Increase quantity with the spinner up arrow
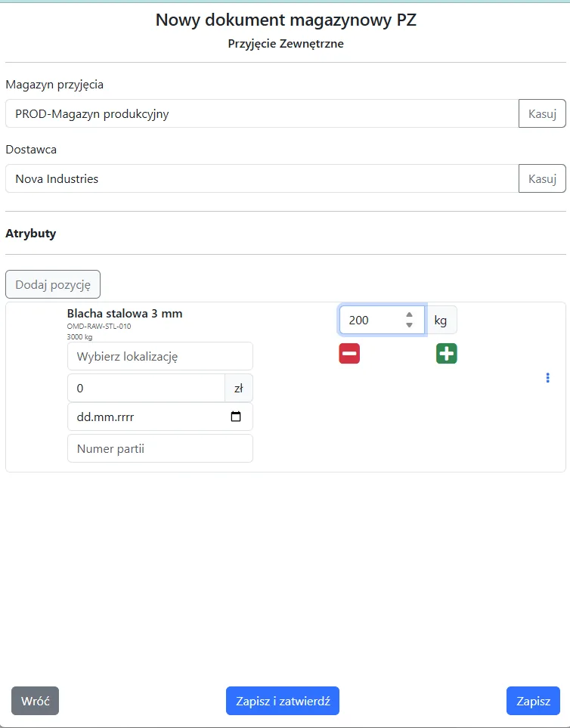The height and width of the screenshot is (728, 570). 409,314
